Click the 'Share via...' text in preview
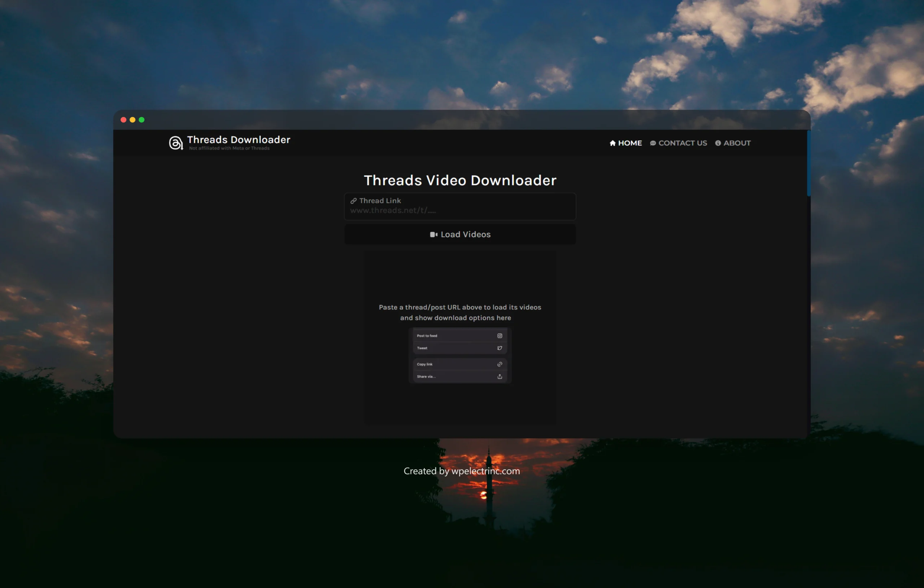The height and width of the screenshot is (588, 924). coord(426,376)
